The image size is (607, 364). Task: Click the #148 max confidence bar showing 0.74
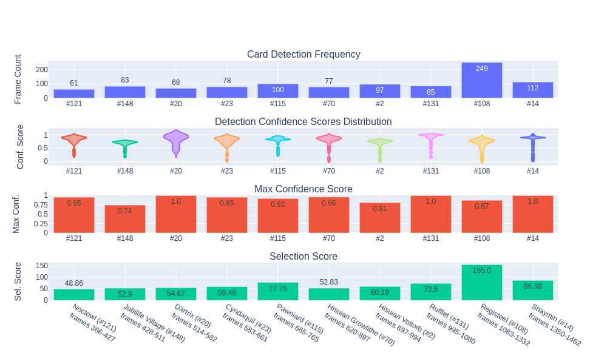point(125,219)
